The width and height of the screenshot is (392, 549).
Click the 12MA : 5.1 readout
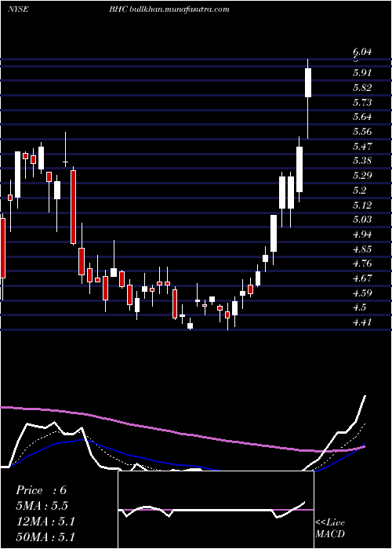(45, 522)
